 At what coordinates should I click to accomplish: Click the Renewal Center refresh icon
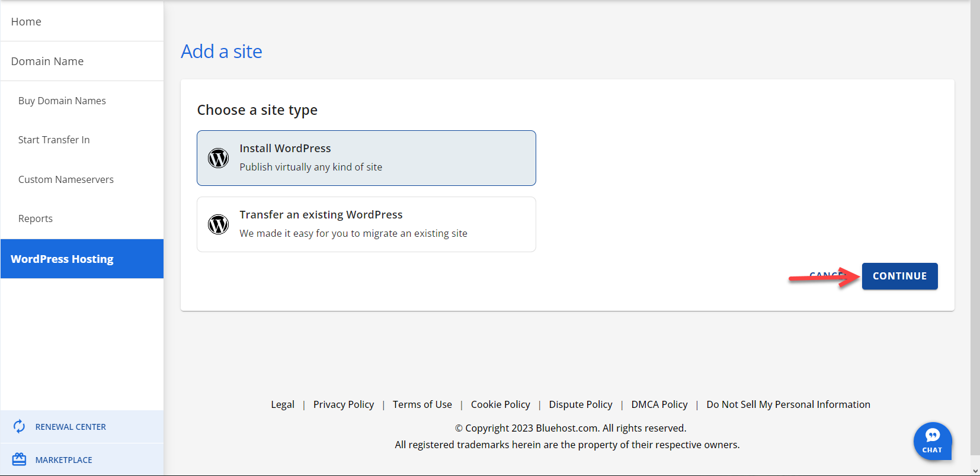pyautogui.click(x=19, y=426)
